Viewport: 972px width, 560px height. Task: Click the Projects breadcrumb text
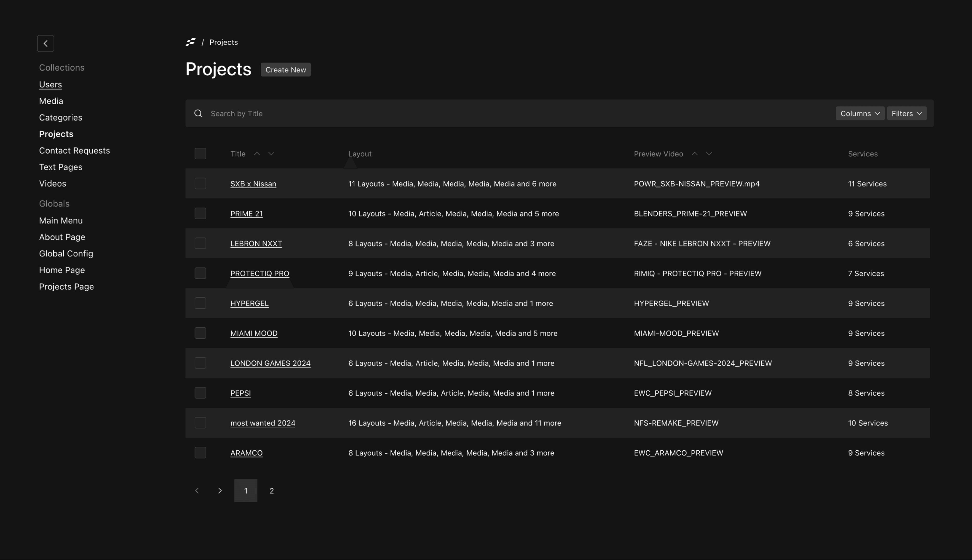(x=224, y=42)
